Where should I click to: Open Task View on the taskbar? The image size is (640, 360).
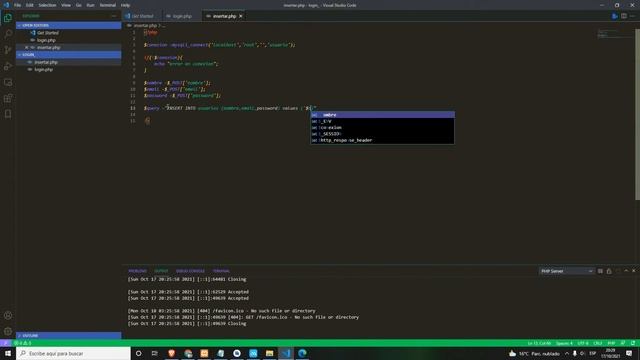point(155,353)
